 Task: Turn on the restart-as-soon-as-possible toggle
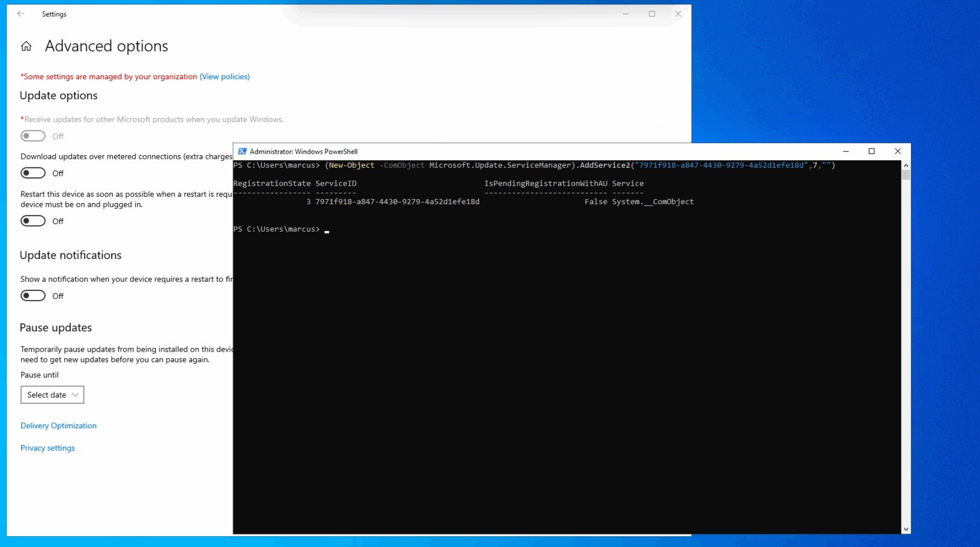33,220
